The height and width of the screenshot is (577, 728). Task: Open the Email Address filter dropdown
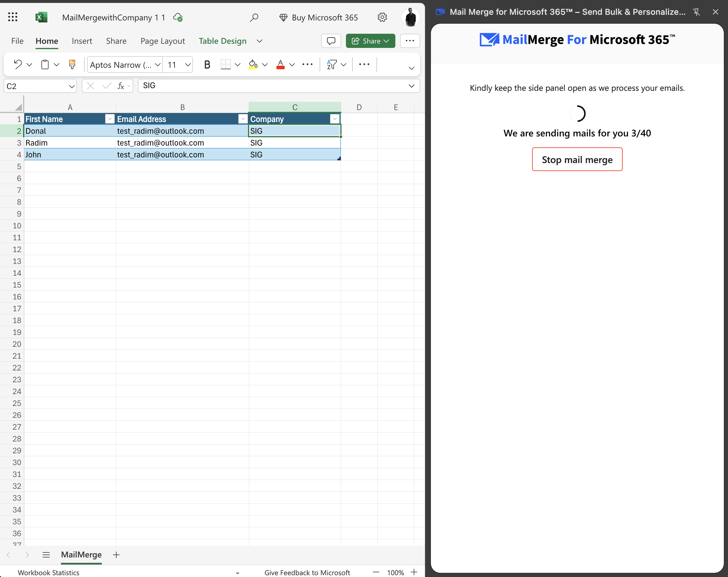243,119
